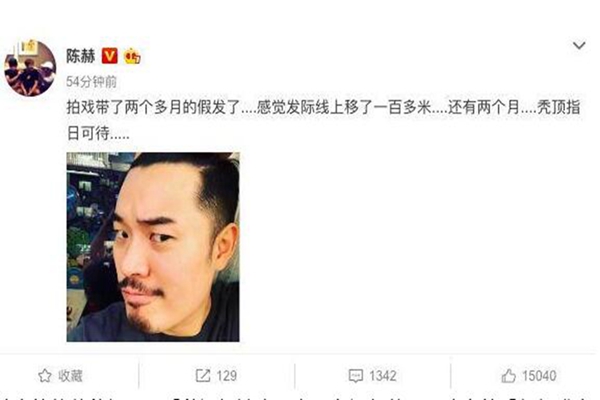Screen dimensions: 600x400
Task: Click the orange V verified badge
Action: (x=109, y=56)
